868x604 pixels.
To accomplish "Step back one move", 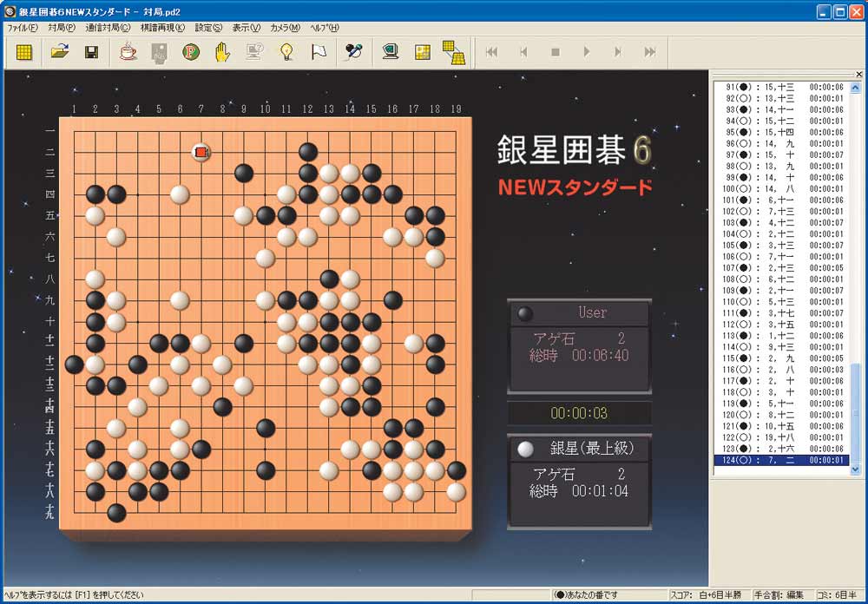I will pos(523,52).
